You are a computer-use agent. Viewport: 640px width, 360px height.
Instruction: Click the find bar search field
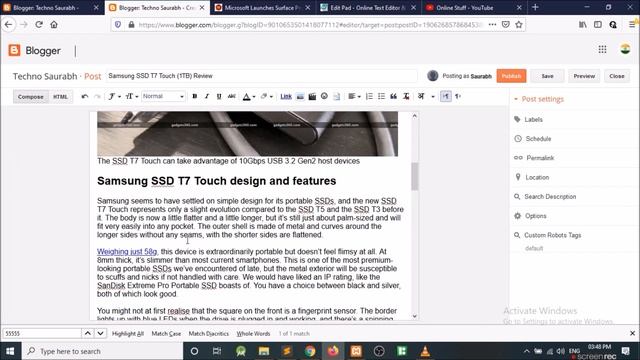(x=42, y=333)
